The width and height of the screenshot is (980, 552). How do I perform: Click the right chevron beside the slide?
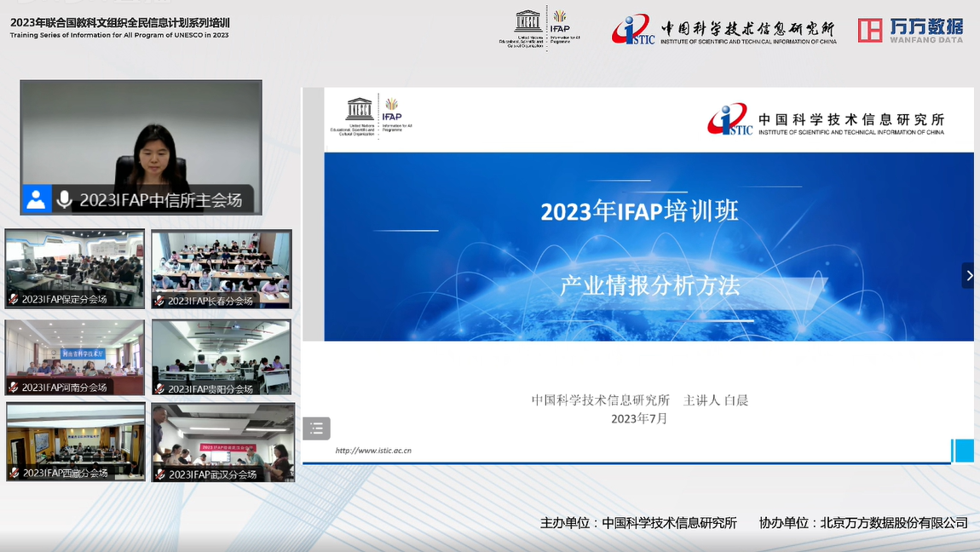pos(970,275)
